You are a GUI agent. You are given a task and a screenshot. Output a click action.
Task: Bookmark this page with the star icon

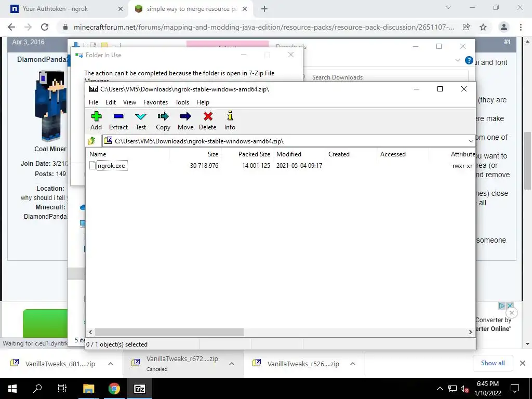click(483, 27)
